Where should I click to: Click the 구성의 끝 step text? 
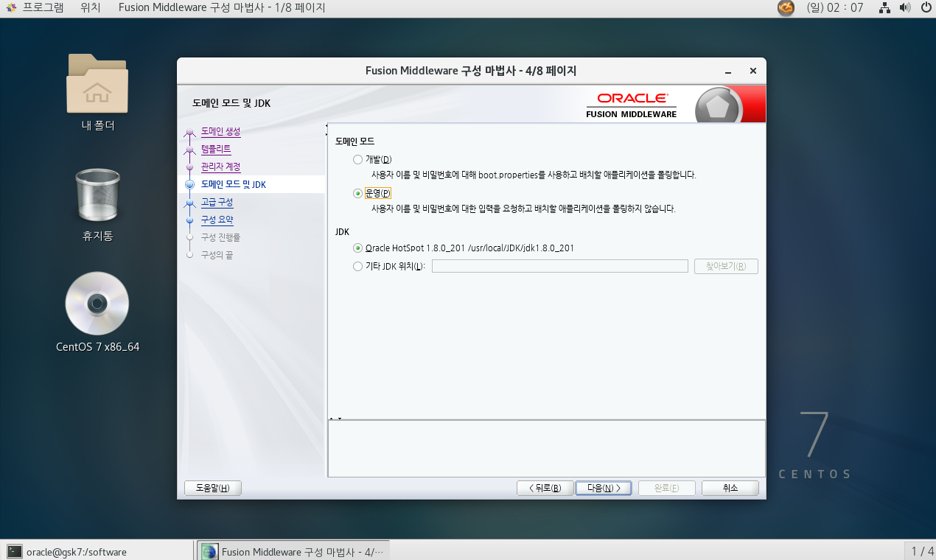click(217, 255)
